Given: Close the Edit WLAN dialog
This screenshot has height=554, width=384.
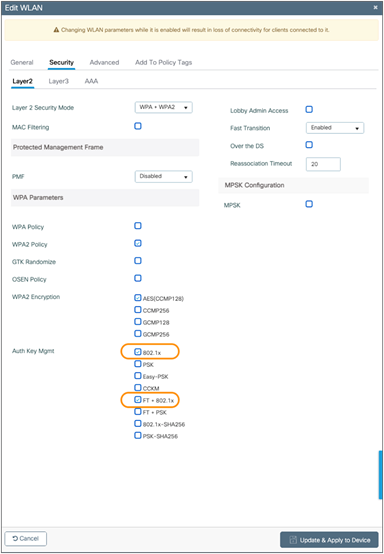Looking at the screenshot, I should [x=376, y=7].
